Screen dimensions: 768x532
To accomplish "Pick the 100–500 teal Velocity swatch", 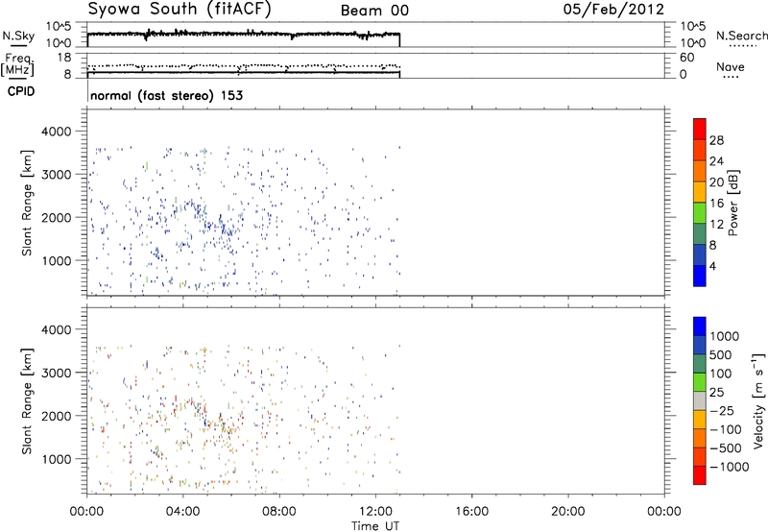I will [700, 364].
